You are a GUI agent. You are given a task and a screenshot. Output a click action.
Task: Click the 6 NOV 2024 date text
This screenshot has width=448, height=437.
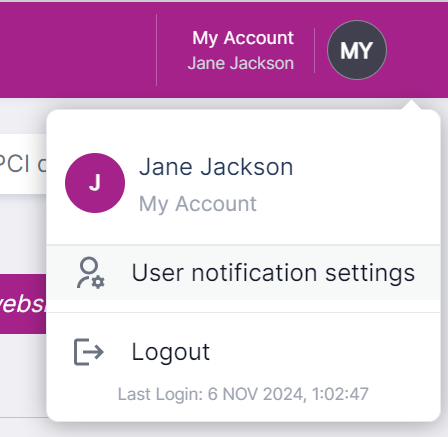coord(257,394)
